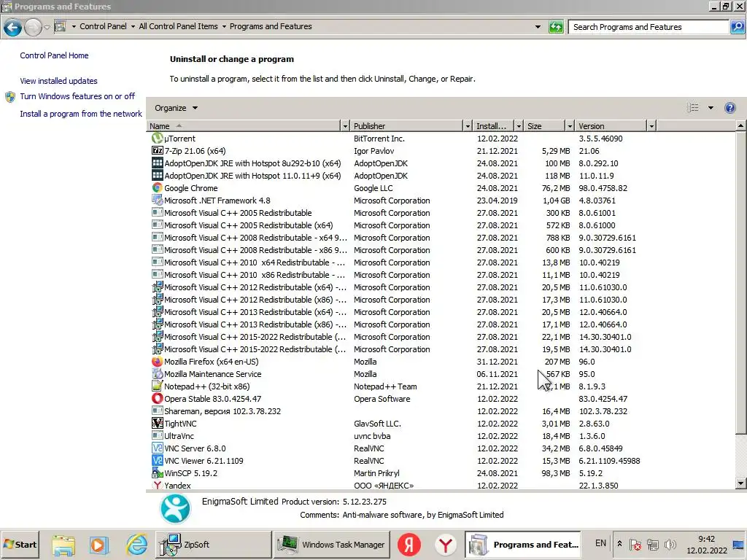Screen dimensions: 747x560
Task: Show hidden tray icons arrow
Action: click(x=619, y=544)
